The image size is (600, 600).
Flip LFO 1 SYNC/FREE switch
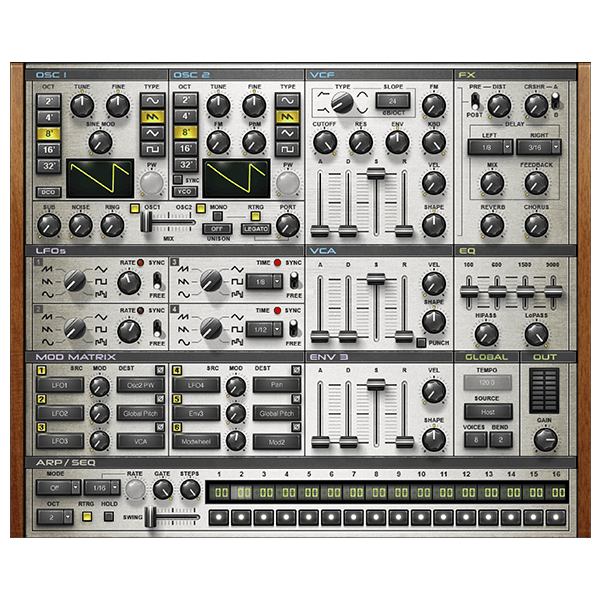[x=157, y=281]
